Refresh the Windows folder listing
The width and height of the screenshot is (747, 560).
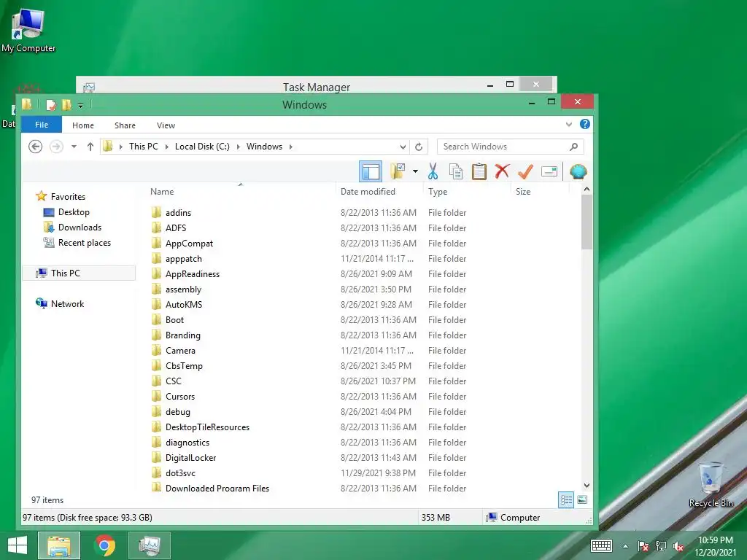(x=419, y=147)
